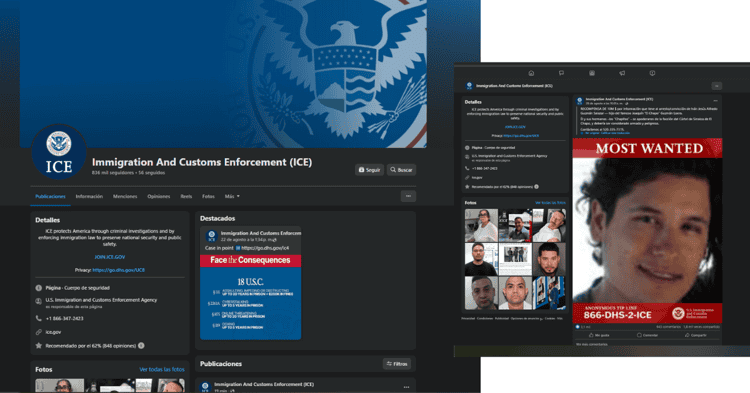The image size is (750, 393).
Task: Open the megaphone ads icon in navigation
Action: tap(622, 73)
